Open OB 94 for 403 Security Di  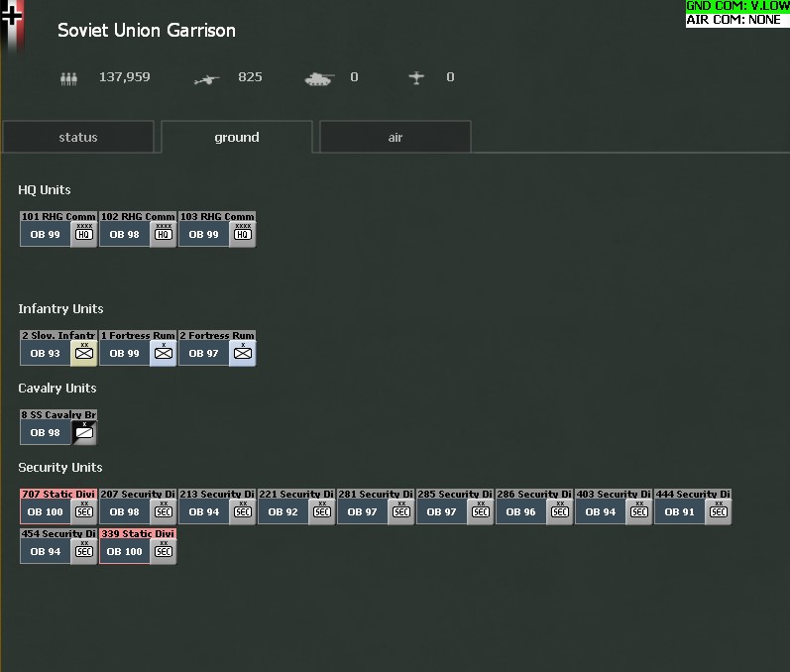600,512
